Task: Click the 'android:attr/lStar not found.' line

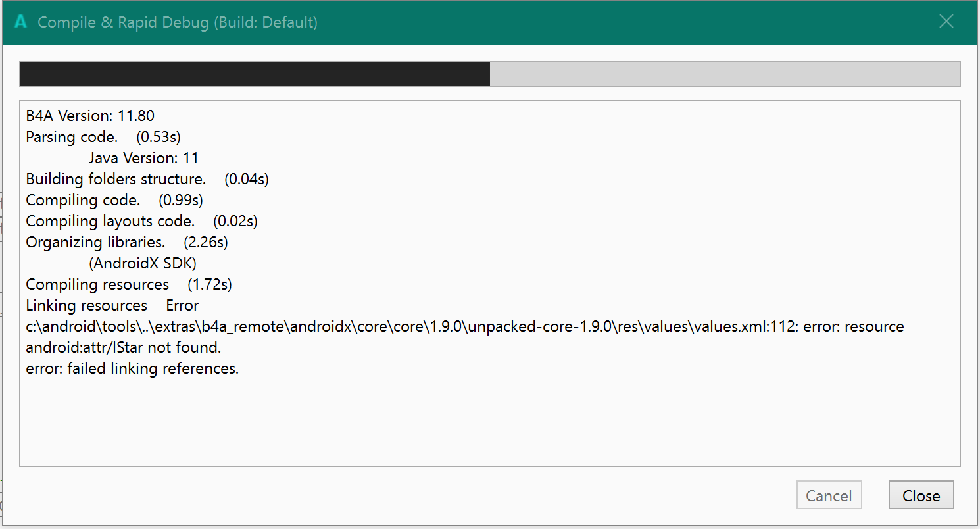Action: coord(124,348)
